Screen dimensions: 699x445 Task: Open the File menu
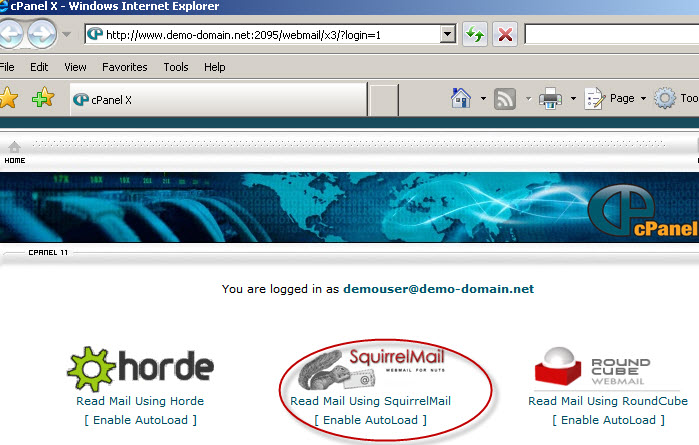(7, 67)
